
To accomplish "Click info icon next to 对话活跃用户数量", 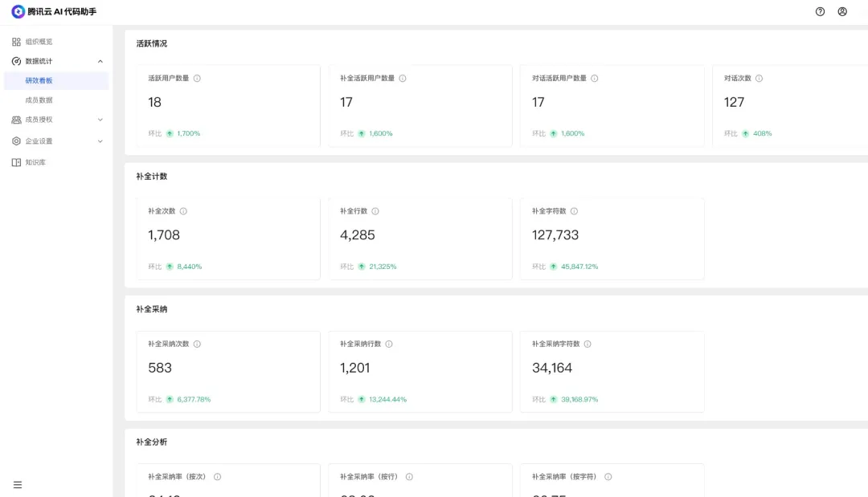I will click(x=595, y=79).
